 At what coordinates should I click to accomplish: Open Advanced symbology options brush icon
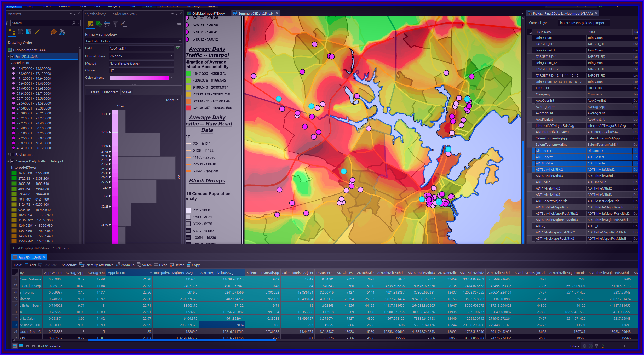[124, 24]
